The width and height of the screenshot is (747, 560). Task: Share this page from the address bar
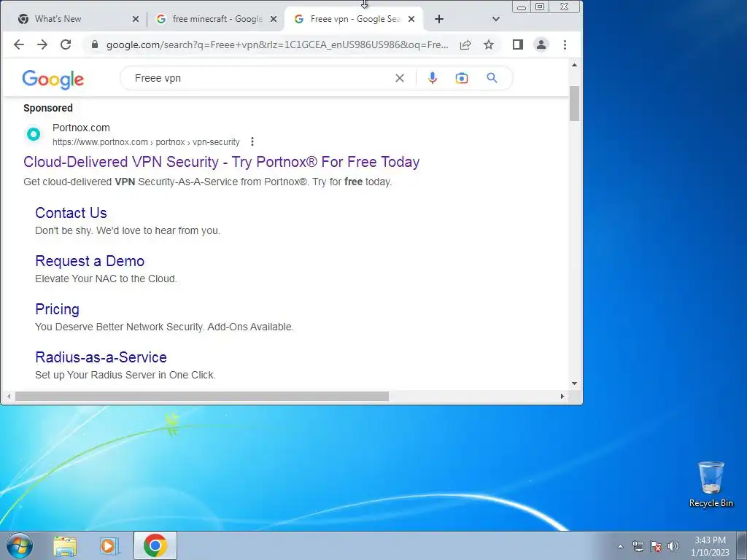(465, 44)
